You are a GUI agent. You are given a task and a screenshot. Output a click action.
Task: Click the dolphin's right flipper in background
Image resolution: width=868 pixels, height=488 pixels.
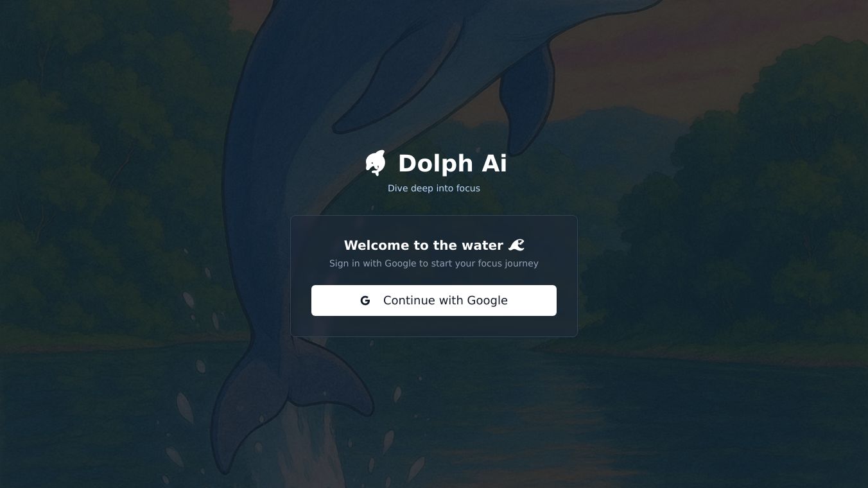[x=526, y=96]
